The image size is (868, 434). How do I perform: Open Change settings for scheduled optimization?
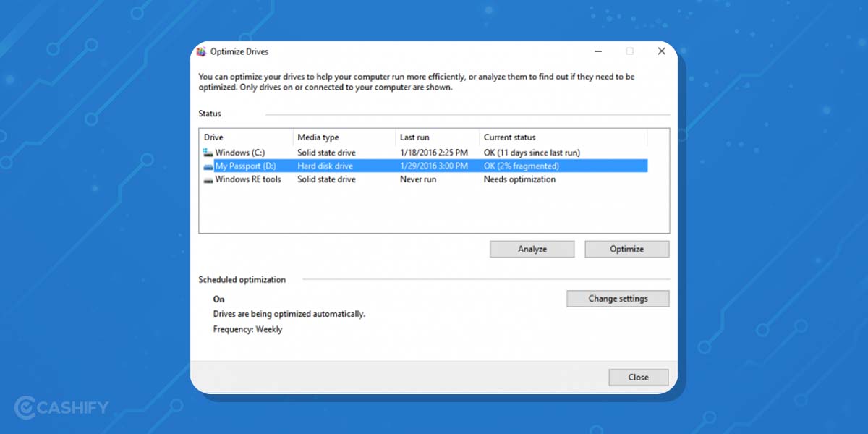click(618, 298)
